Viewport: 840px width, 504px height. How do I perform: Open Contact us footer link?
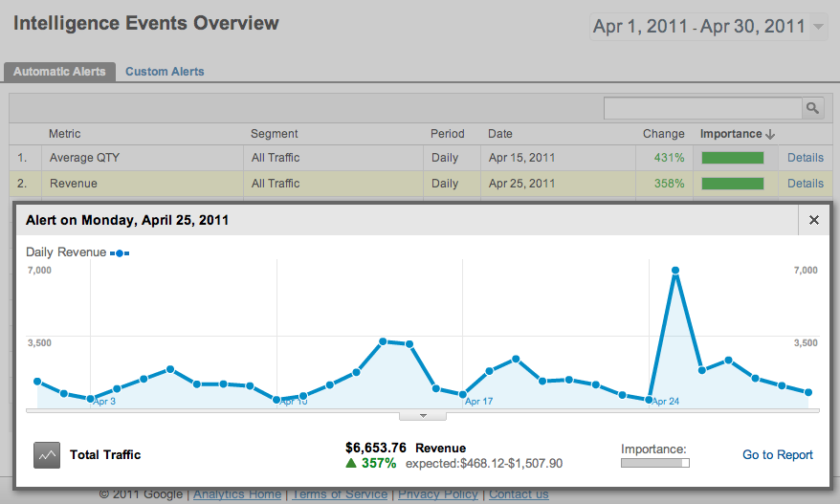pyautogui.click(x=519, y=494)
